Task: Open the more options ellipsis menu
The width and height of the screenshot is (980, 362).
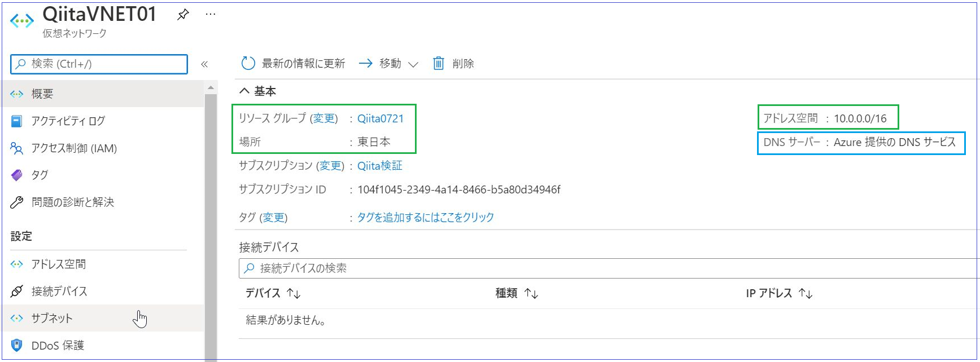Action: (x=211, y=14)
